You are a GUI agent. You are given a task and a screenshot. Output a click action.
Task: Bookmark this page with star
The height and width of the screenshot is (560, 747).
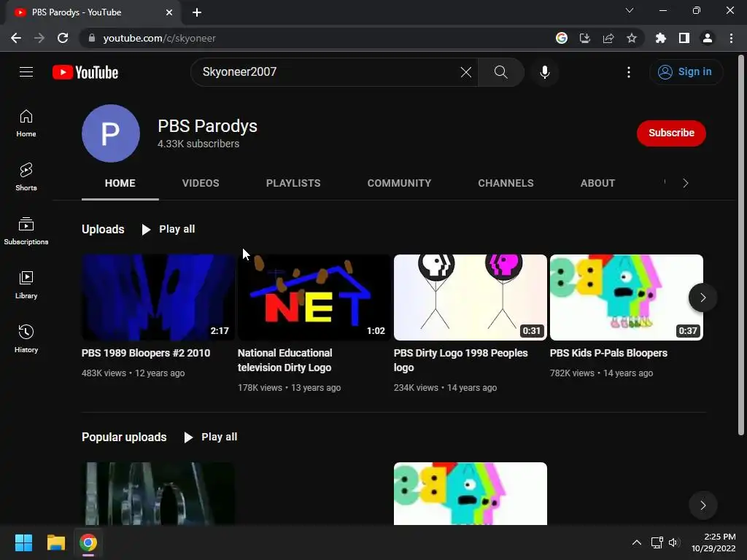631,38
